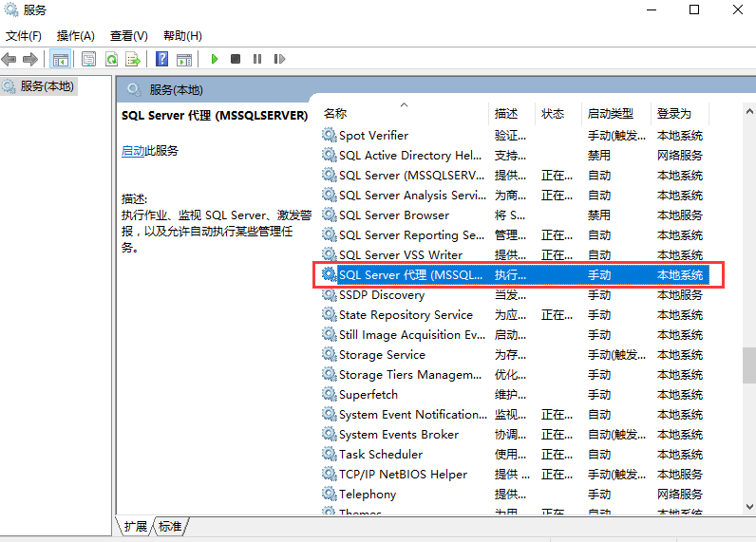Viewport: 756px width, 542px height.
Task: Click gear icon of SSDP Discovery
Action: coord(330,294)
